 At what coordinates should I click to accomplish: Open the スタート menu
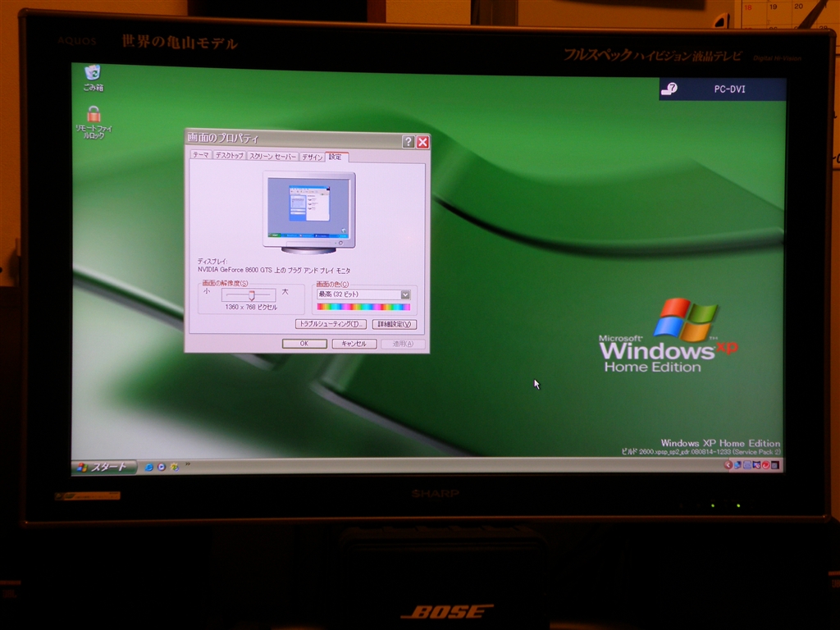pyautogui.click(x=103, y=467)
